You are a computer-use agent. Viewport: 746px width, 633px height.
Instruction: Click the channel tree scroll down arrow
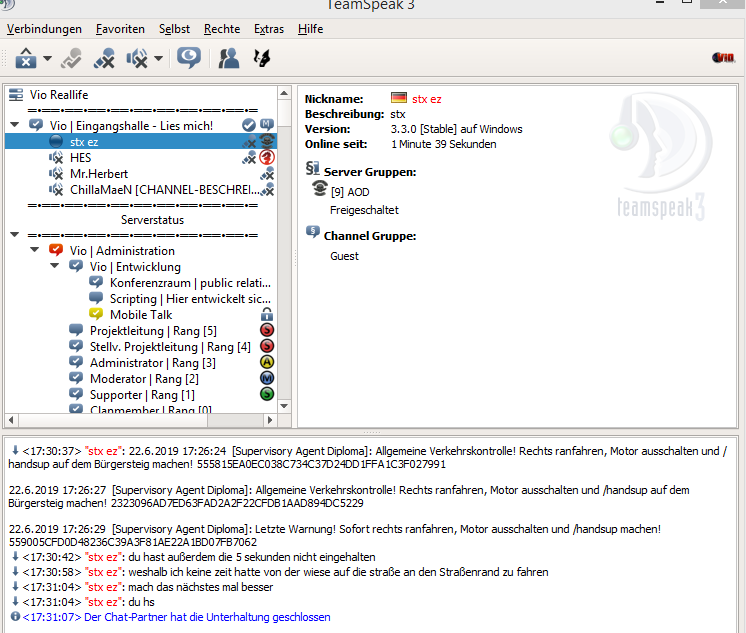284,406
